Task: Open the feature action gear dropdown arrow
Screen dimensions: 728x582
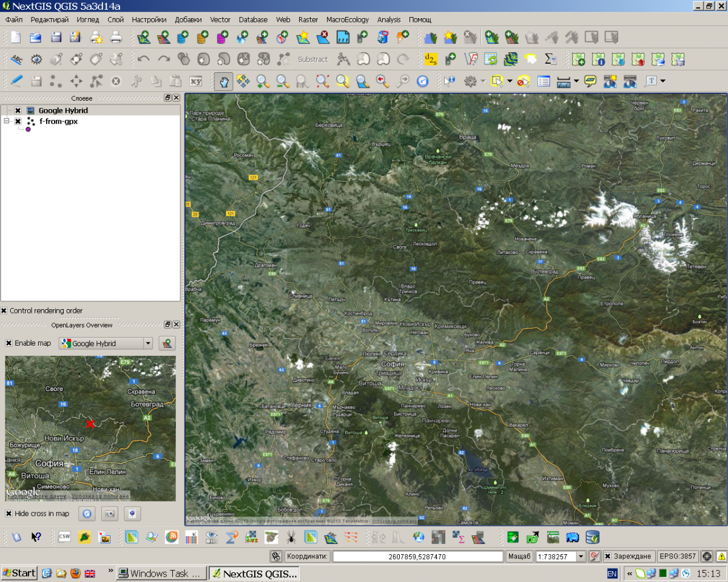Action: tap(483, 81)
